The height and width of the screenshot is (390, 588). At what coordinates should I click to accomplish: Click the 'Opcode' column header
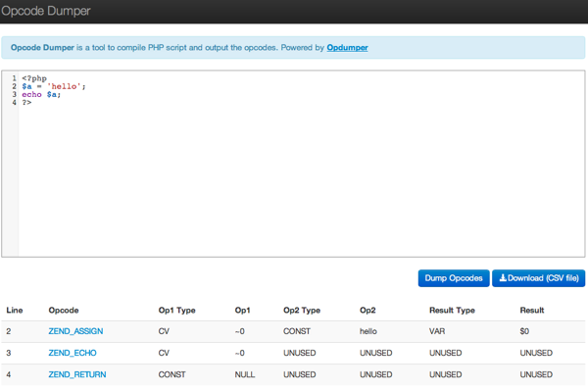64,311
